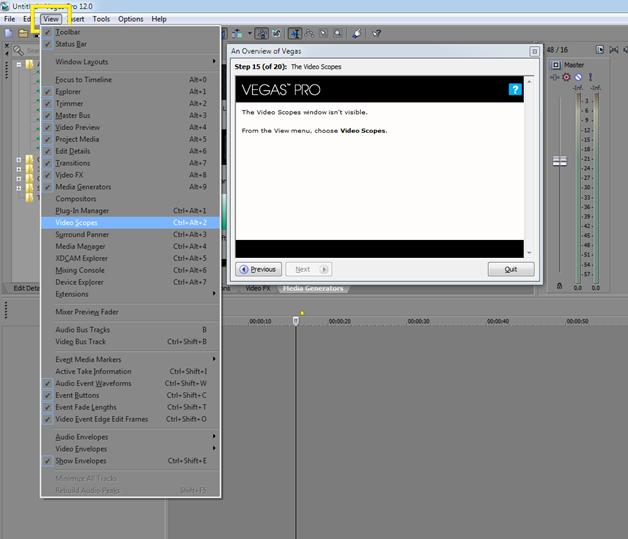This screenshot has height=539, width=628.
Task: Open Surround Panner from the View menu
Action: click(x=130, y=235)
